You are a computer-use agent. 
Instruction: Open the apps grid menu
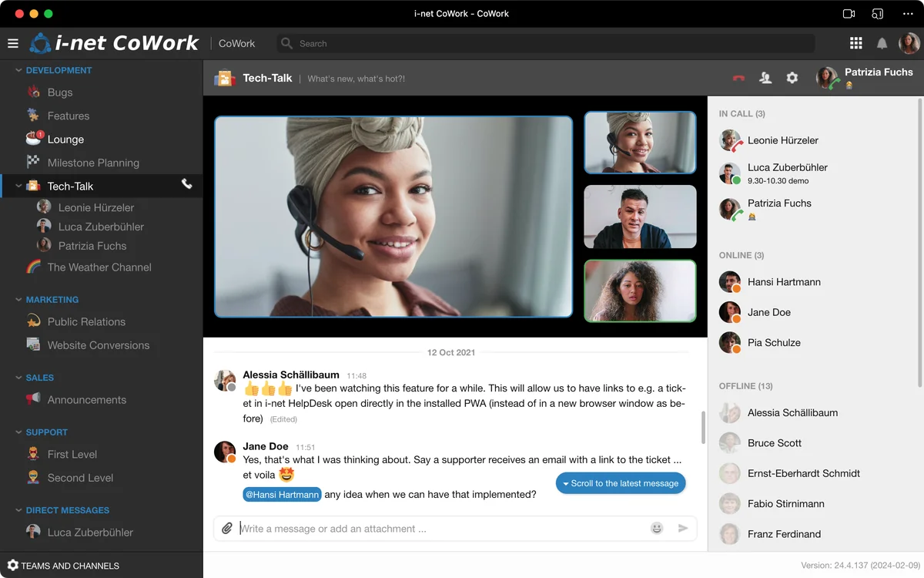[855, 44]
